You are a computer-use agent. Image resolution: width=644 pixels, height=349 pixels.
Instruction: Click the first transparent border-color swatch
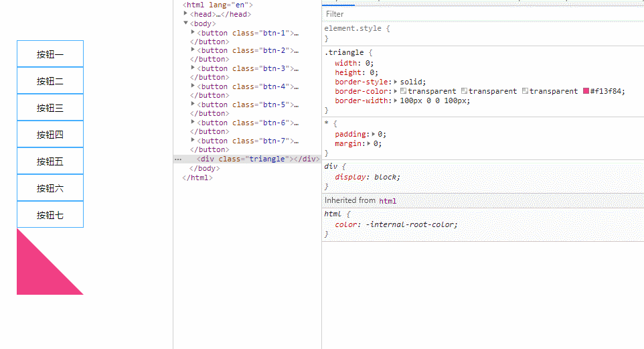[404, 91]
